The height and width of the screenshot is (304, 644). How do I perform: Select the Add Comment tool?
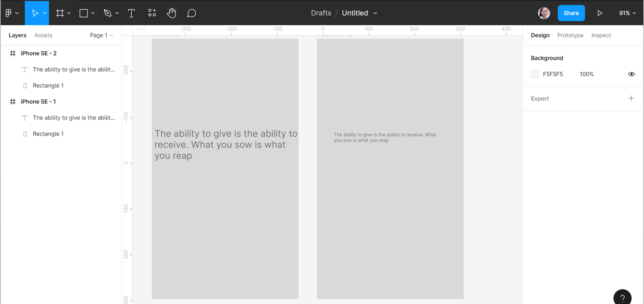(192, 13)
